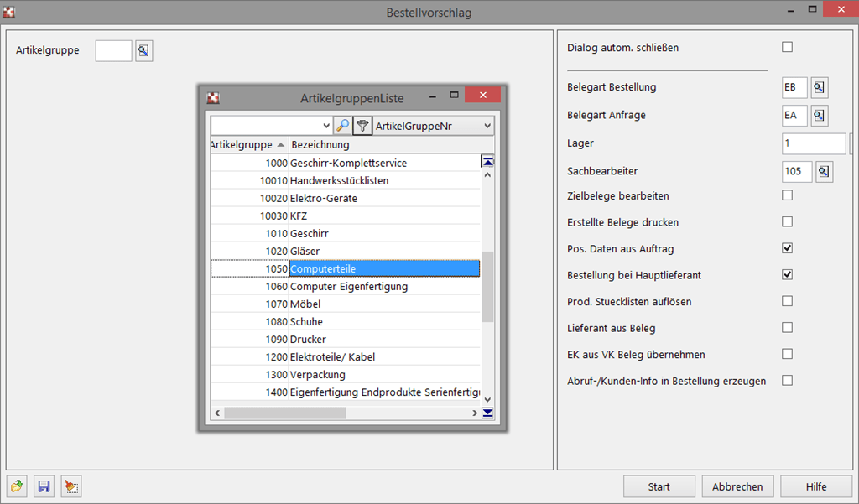Click the magnifier search icon in ArtikelgruppenListe

pyautogui.click(x=342, y=126)
